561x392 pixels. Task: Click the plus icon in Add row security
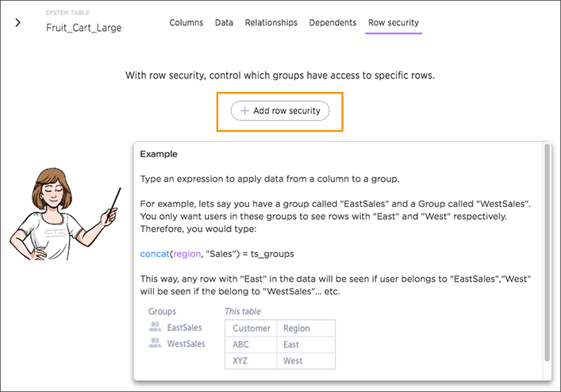point(244,111)
